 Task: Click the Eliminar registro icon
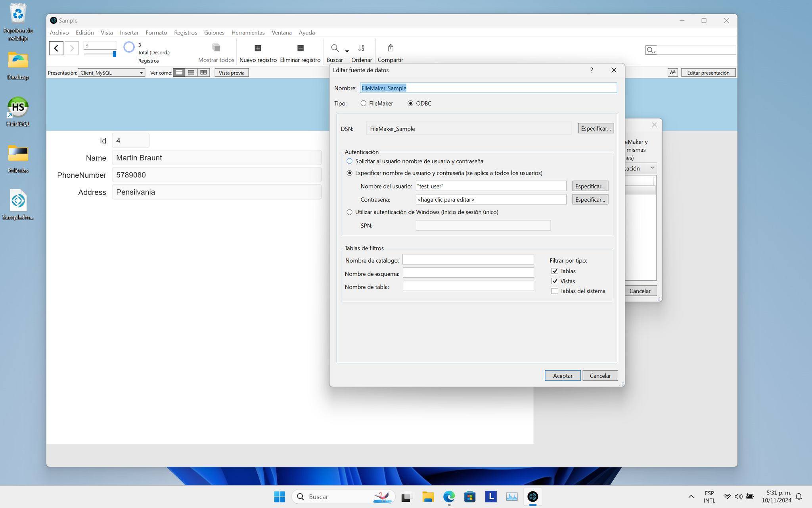(x=300, y=48)
